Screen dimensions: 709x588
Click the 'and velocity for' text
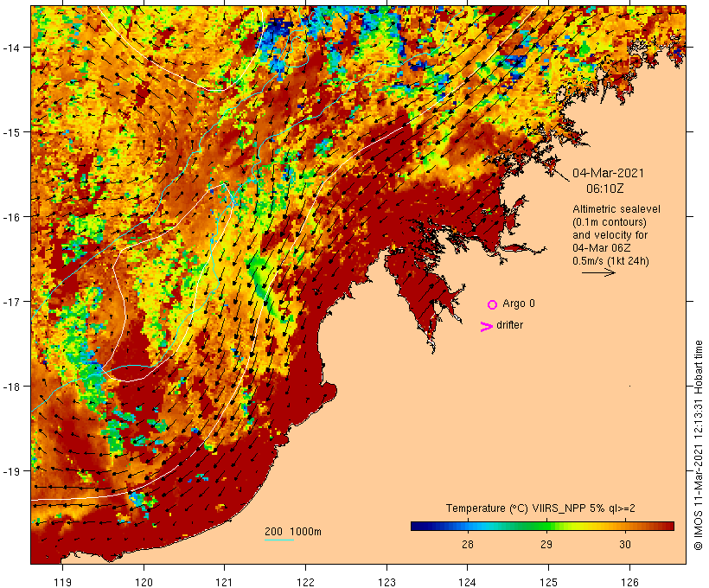[610, 234]
